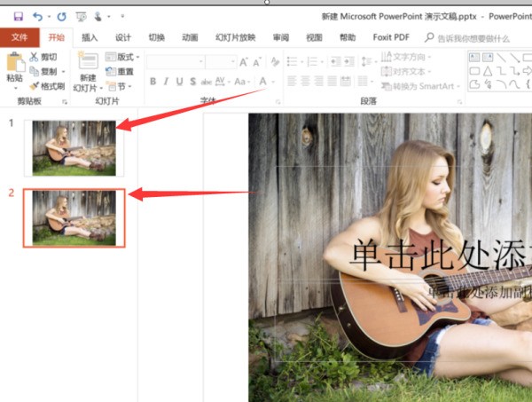Toggle Underline formatting button
532x402 pixels.
pos(179,82)
